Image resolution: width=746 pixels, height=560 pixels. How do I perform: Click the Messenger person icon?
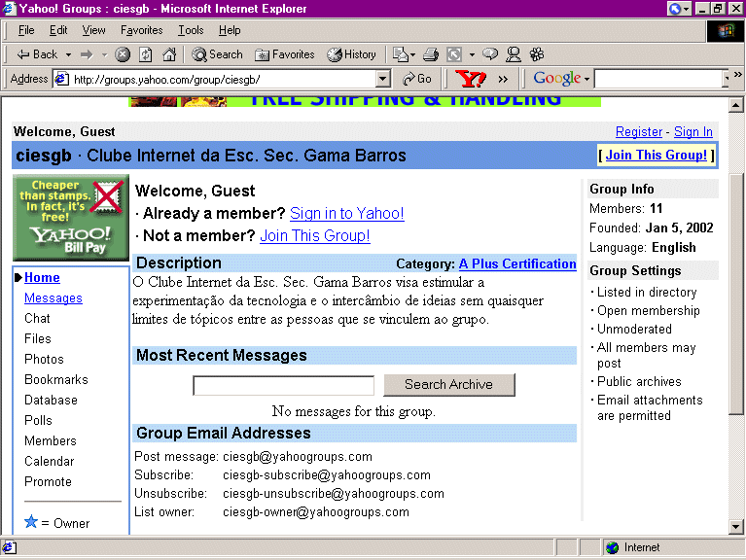pos(513,54)
